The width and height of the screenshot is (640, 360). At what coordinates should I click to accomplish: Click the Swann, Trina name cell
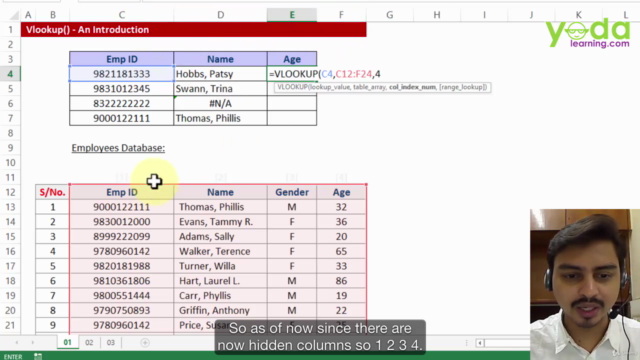tap(220, 89)
